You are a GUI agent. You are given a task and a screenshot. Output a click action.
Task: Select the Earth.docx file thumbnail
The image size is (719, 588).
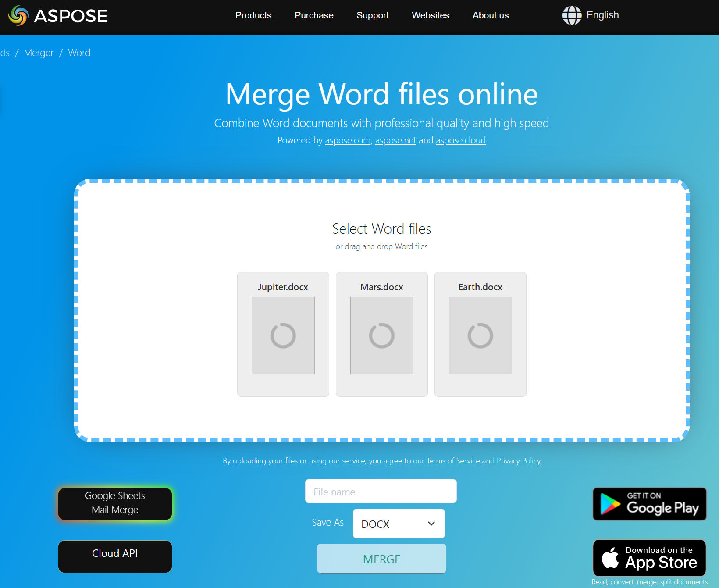(481, 335)
